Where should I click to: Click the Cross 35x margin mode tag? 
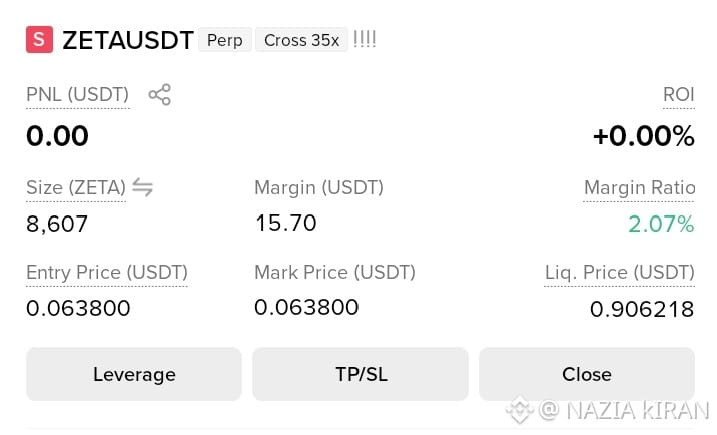pos(301,40)
